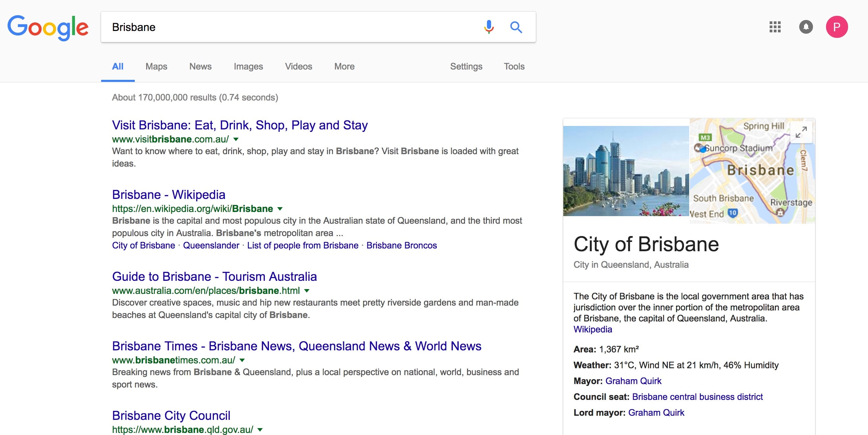The height and width of the screenshot is (435, 868).
Task: Open dropdown arrow beside Wikipedia URL
Action: pyautogui.click(x=280, y=209)
